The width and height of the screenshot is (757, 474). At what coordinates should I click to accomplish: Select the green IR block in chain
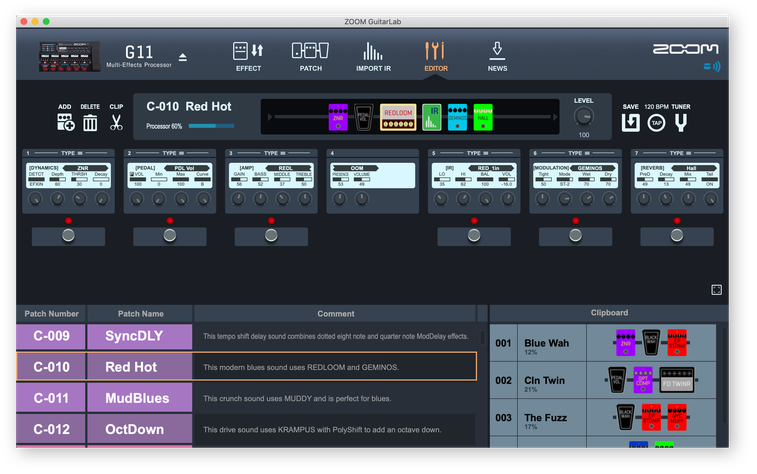click(x=432, y=117)
